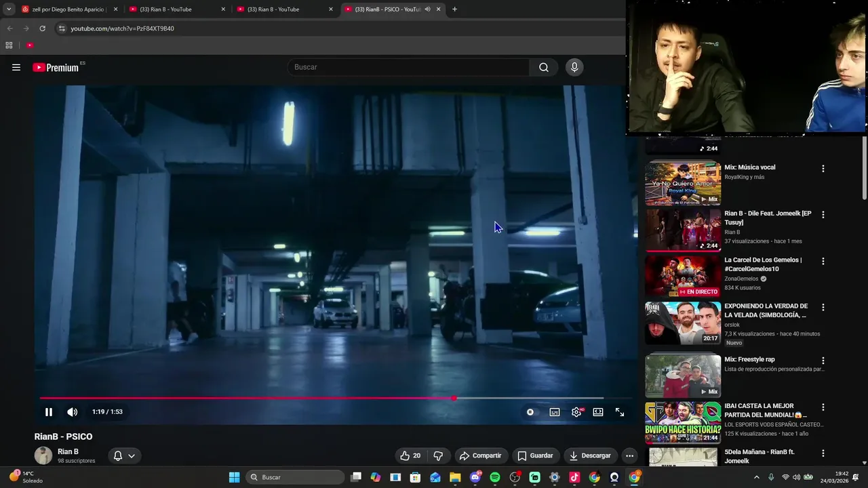Open the weather widget 14°C Soleado
The image size is (868, 488).
coord(26,477)
